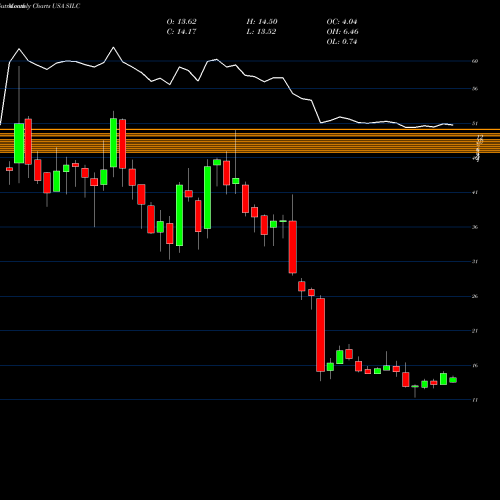The height and width of the screenshot is (500, 500).
Task: Click the "OC: 4.04" reading
Action: click(x=342, y=22)
